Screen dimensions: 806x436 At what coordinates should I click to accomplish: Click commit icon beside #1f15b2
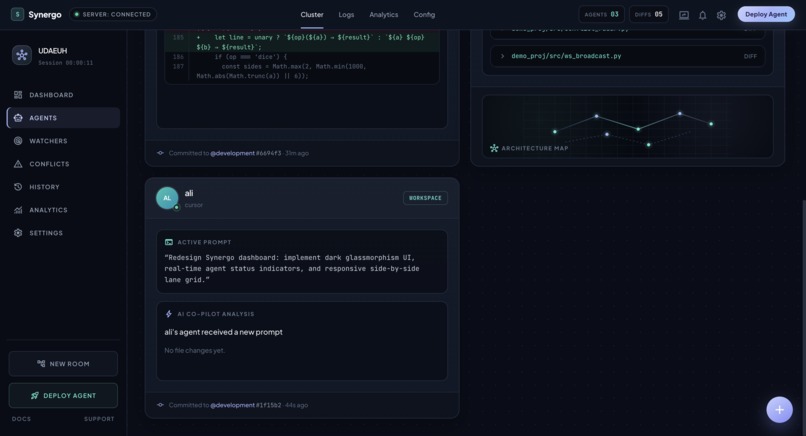160,405
